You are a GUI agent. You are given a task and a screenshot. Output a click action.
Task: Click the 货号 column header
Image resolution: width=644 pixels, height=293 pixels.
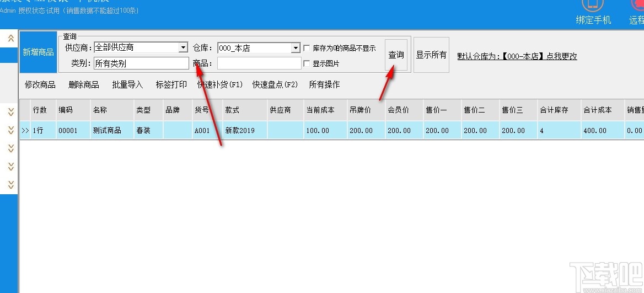[208, 110]
